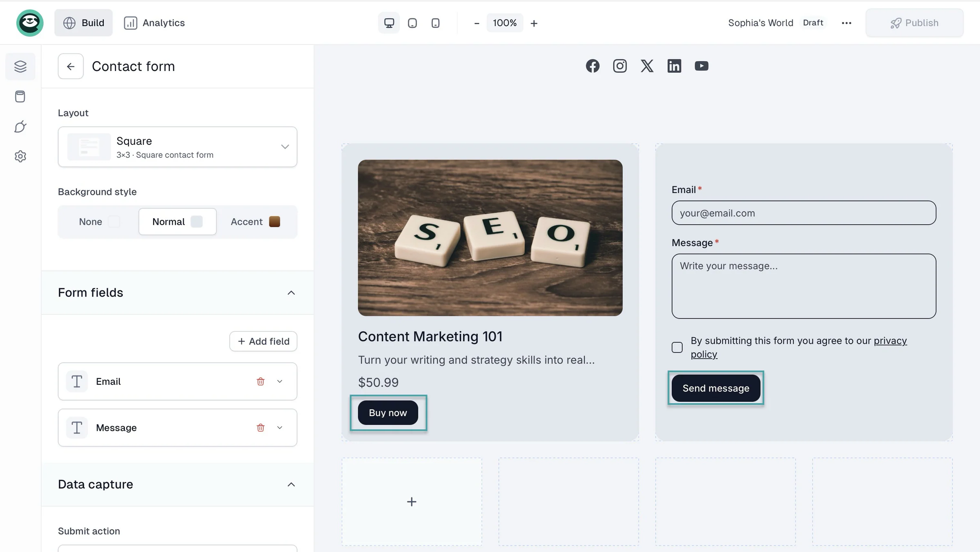Click the Email field text-type icon
The height and width of the screenshot is (552, 980).
pyautogui.click(x=77, y=381)
